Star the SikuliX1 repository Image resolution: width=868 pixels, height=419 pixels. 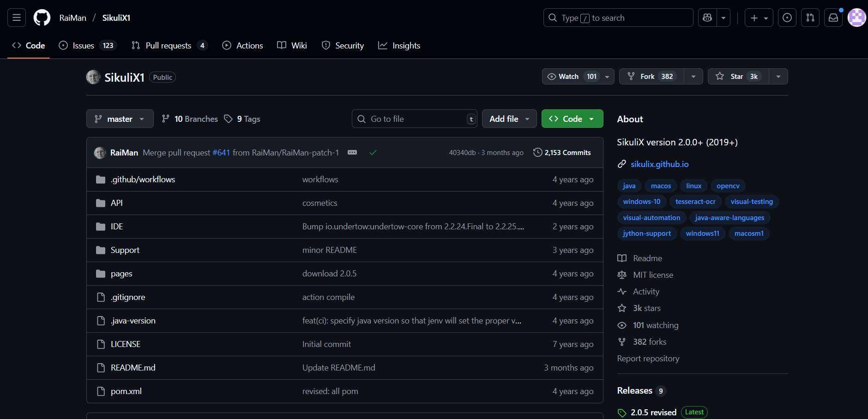(737, 76)
